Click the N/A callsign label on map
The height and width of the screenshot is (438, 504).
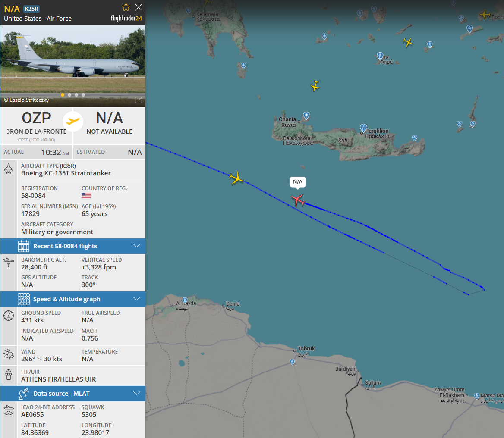[298, 182]
